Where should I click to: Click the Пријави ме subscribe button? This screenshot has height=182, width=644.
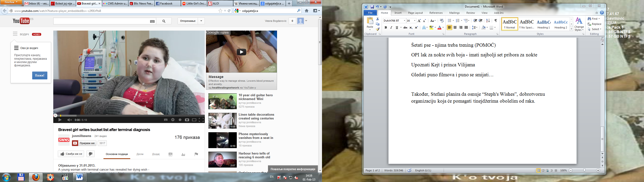point(84,143)
